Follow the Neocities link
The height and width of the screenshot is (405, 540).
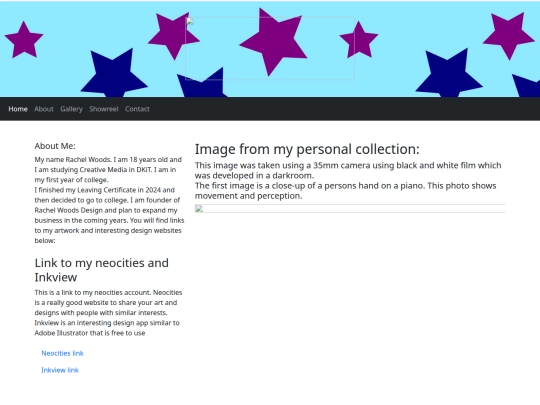coord(62,353)
